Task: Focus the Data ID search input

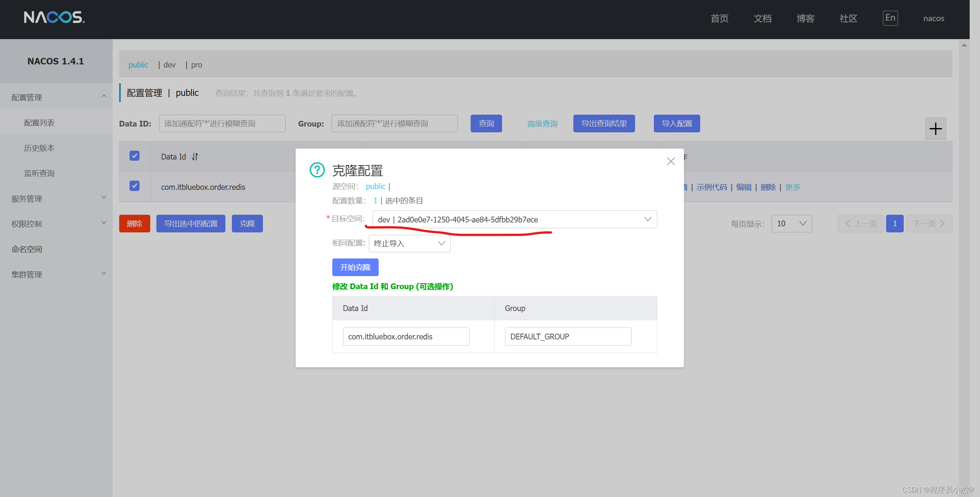Action: (x=222, y=123)
